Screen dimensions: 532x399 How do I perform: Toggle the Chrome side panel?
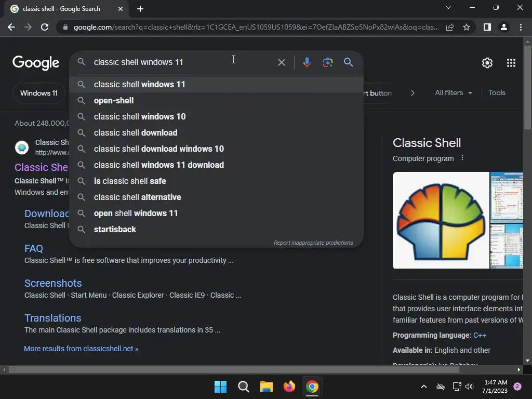coord(487,27)
